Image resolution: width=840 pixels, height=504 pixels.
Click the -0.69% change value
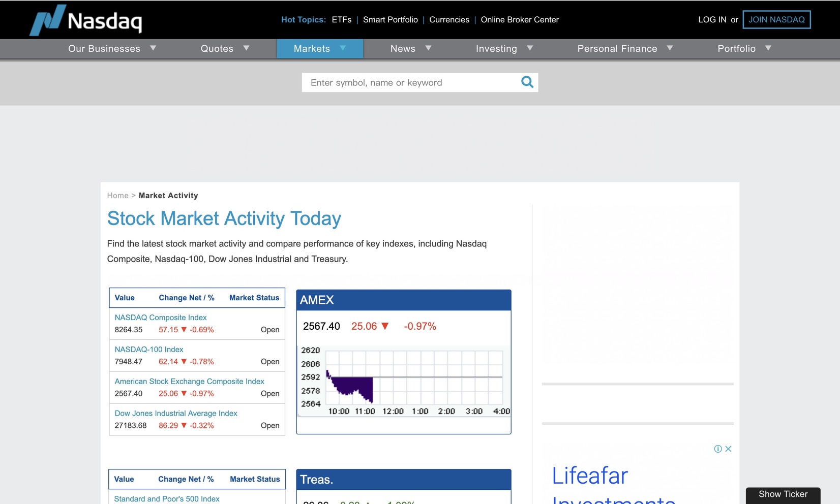pyautogui.click(x=202, y=330)
